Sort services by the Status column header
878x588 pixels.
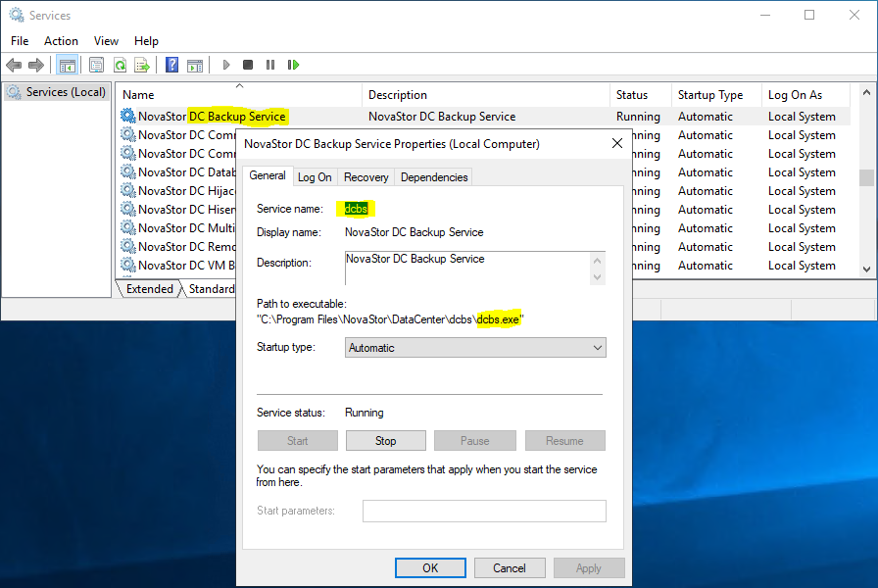coord(641,95)
